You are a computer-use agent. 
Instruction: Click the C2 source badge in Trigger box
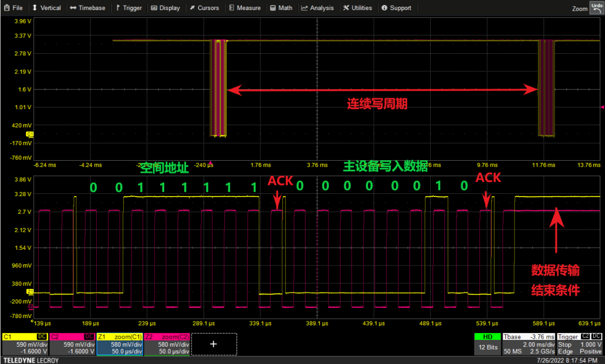(x=586, y=336)
